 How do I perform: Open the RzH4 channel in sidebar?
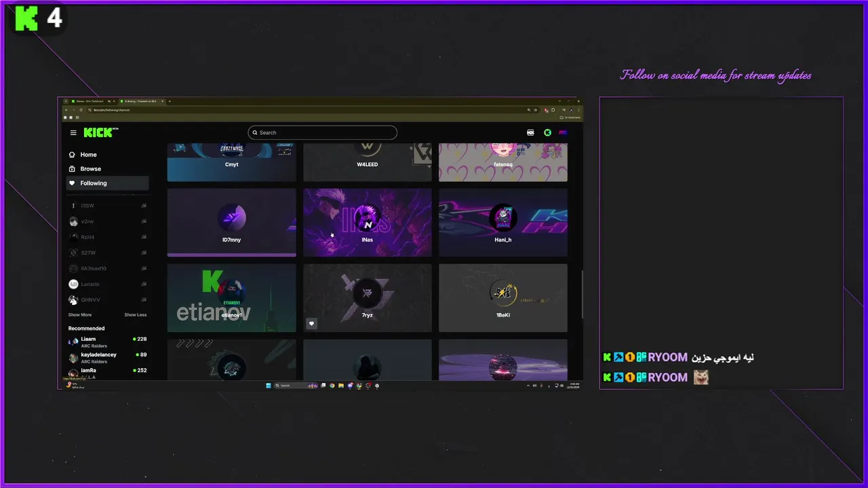[108, 237]
